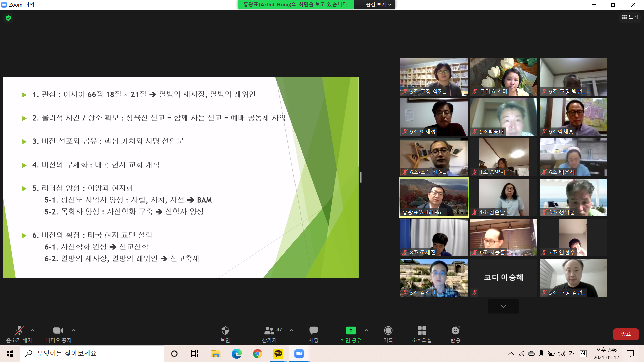
Task: Open the Participants (참가자) panel
Action: [269, 331]
